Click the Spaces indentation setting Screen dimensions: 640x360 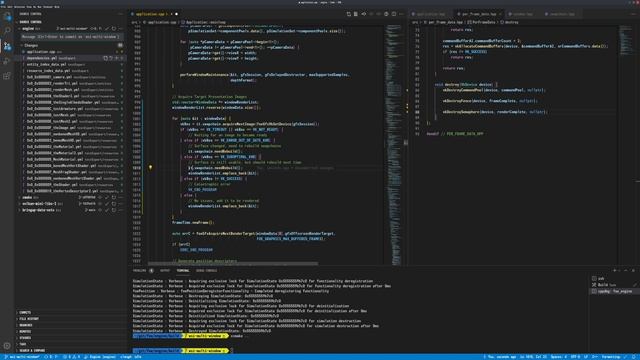coord(558,357)
